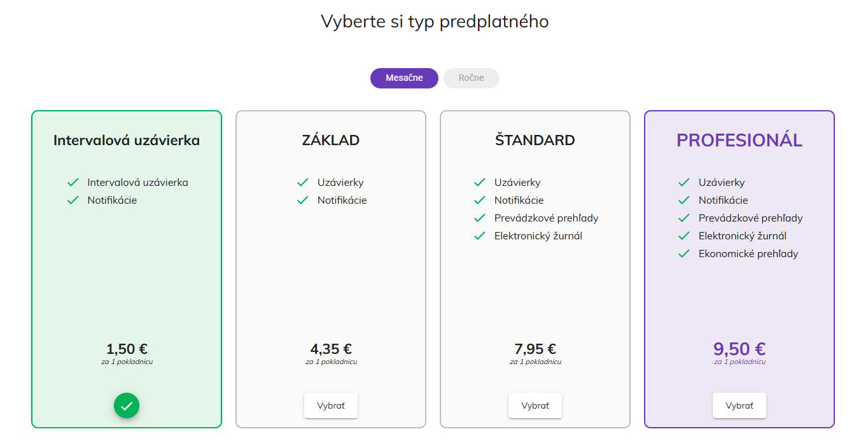Click the 1,50 € price label
Screen dimensions: 868x443
pos(127,349)
